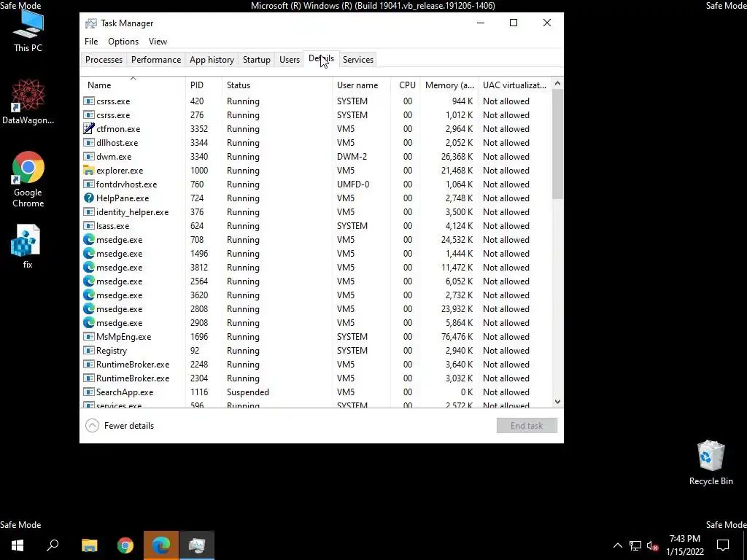This screenshot has height=560, width=747.
Task: Select the fontdrvhost.exe row
Action: click(317, 184)
